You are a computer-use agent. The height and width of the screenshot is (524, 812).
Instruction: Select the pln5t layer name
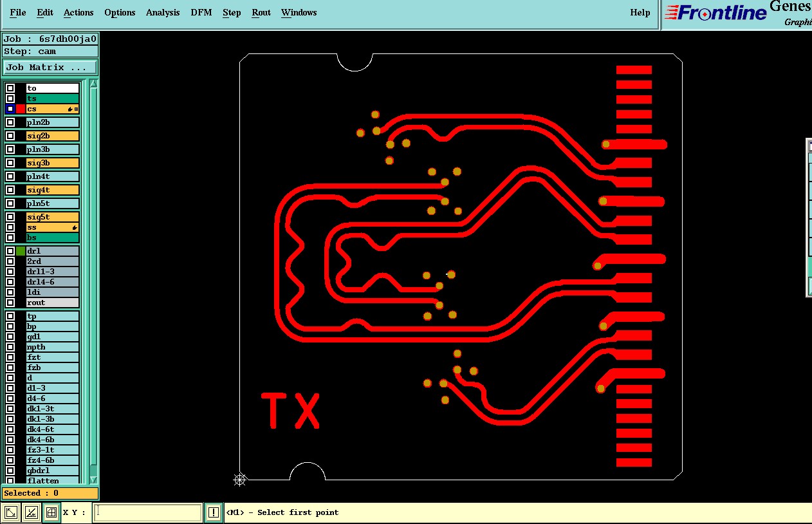[x=53, y=203]
